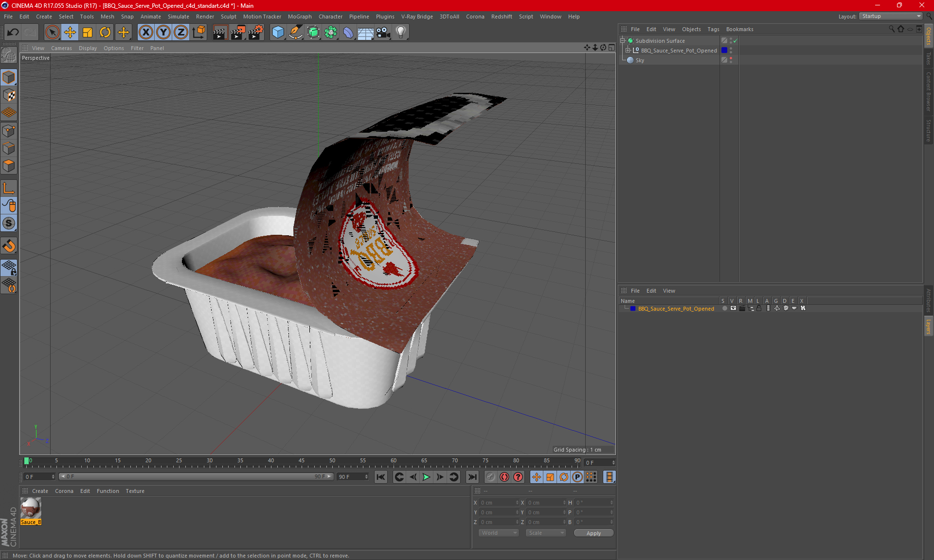Add a Floor environment object
Screen dimensions: 934x560
[366, 32]
